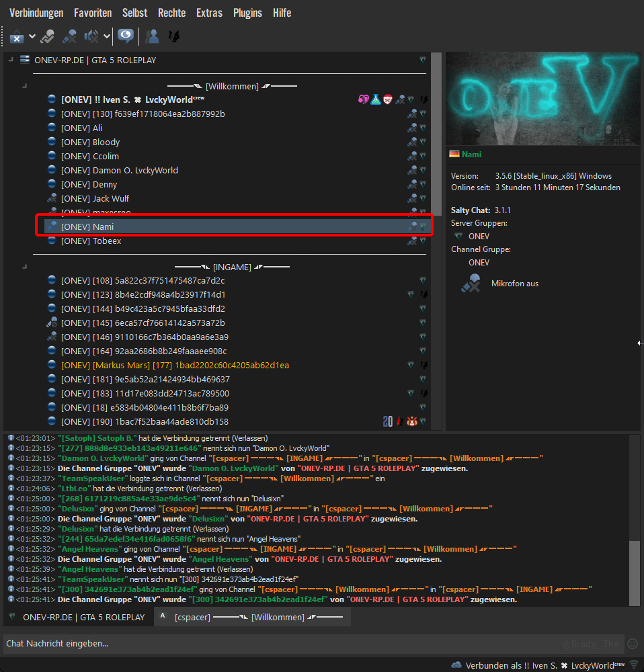Collapse the [INGAME] channel tree

(25, 267)
